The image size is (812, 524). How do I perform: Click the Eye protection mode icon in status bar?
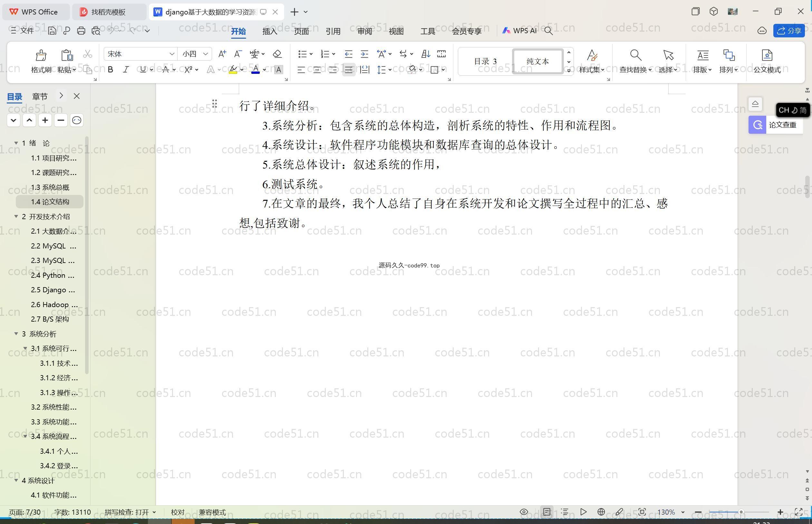click(x=524, y=512)
